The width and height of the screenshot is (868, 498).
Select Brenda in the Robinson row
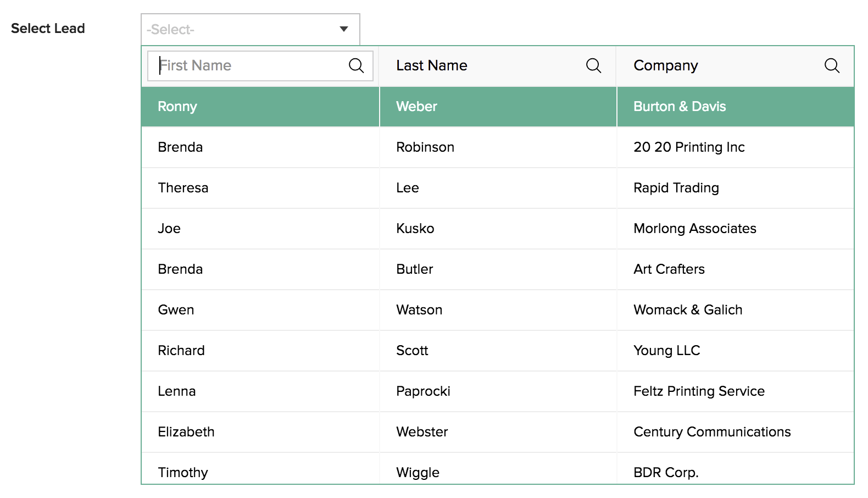click(x=180, y=147)
